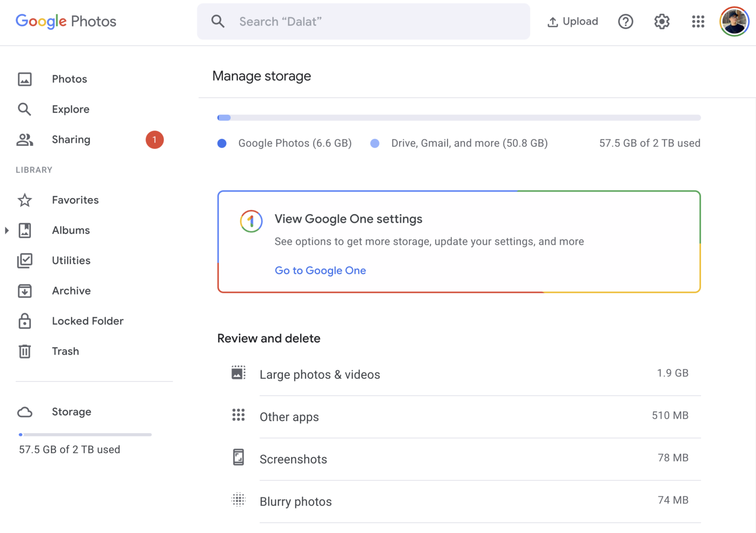
Task: Click the 78 MB size value
Action: (x=673, y=458)
